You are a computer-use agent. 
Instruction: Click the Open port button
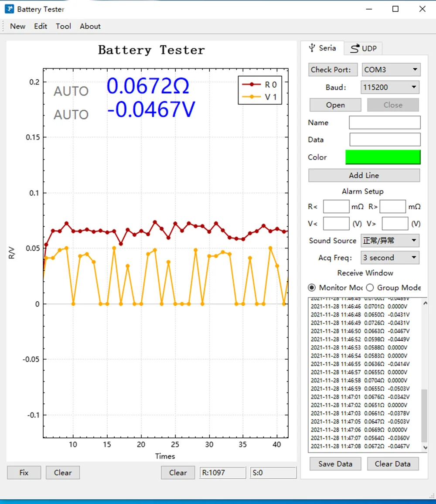335,105
